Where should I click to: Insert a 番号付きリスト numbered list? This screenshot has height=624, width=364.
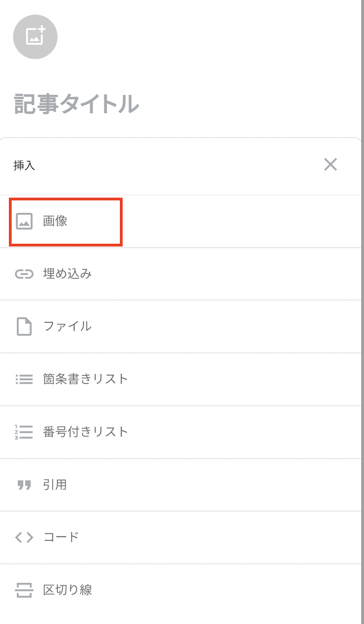[x=85, y=432]
